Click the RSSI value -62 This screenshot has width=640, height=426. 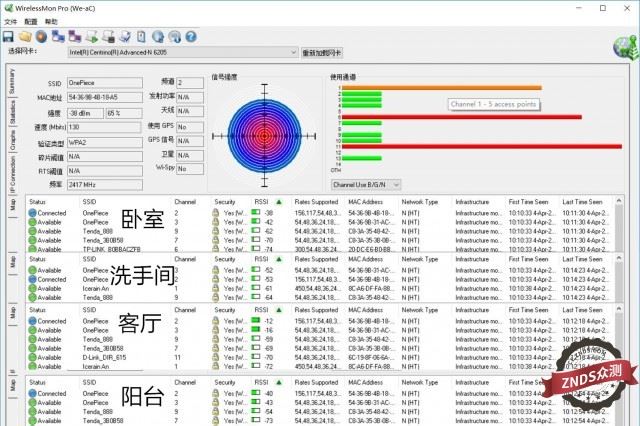pyautogui.click(x=268, y=231)
